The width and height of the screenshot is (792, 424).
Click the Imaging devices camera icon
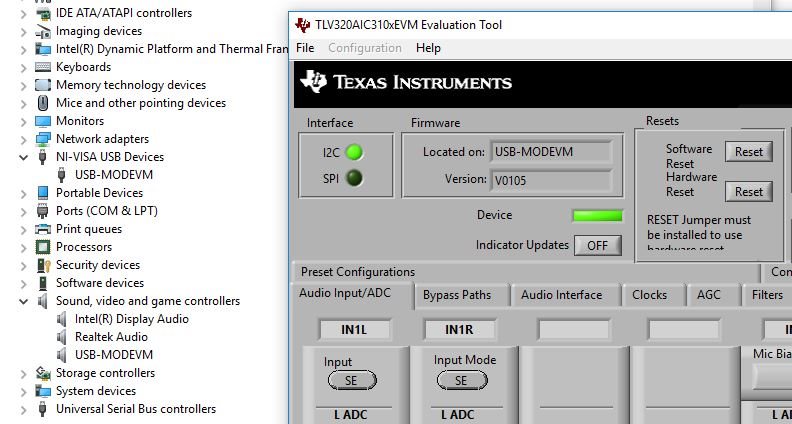[x=43, y=31]
